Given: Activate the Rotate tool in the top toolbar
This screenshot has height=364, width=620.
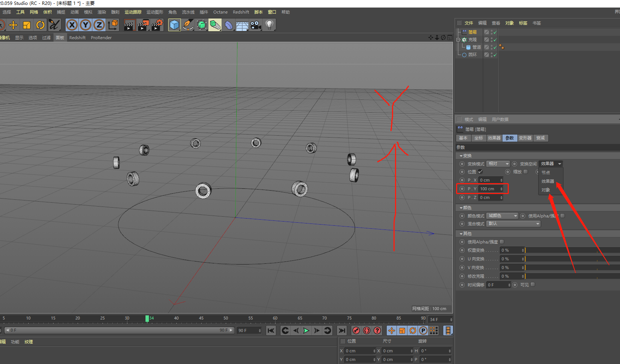Looking at the screenshot, I should pyautogui.click(x=40, y=25).
